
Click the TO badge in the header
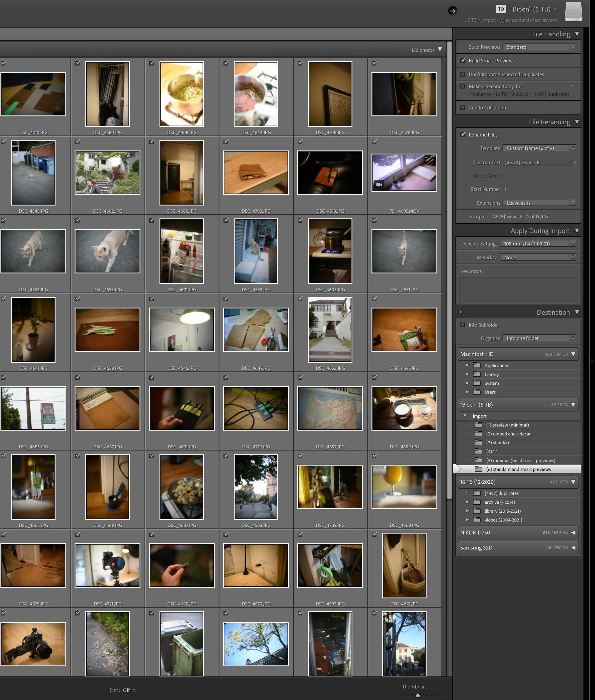(x=501, y=9)
